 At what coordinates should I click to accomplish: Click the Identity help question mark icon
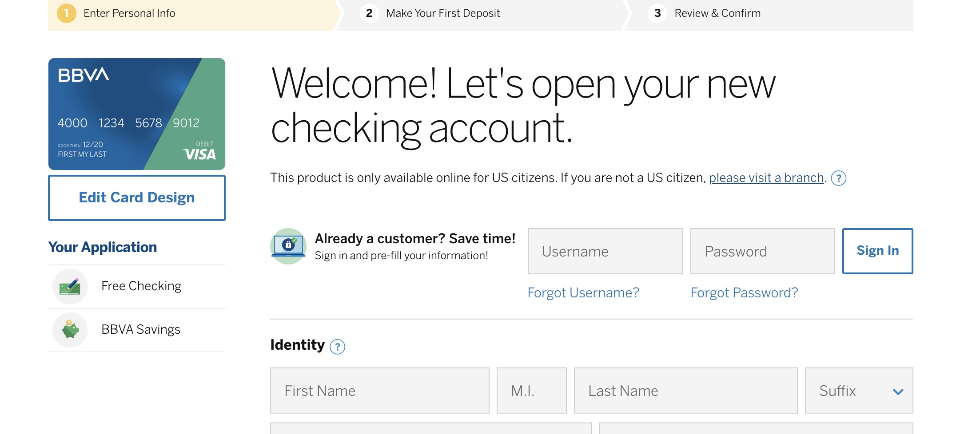tap(338, 347)
